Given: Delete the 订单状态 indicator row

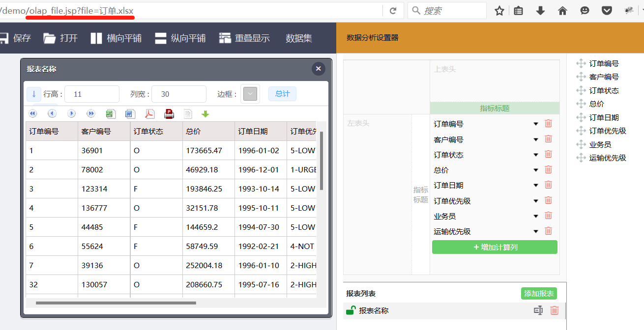Looking at the screenshot, I should [548, 155].
